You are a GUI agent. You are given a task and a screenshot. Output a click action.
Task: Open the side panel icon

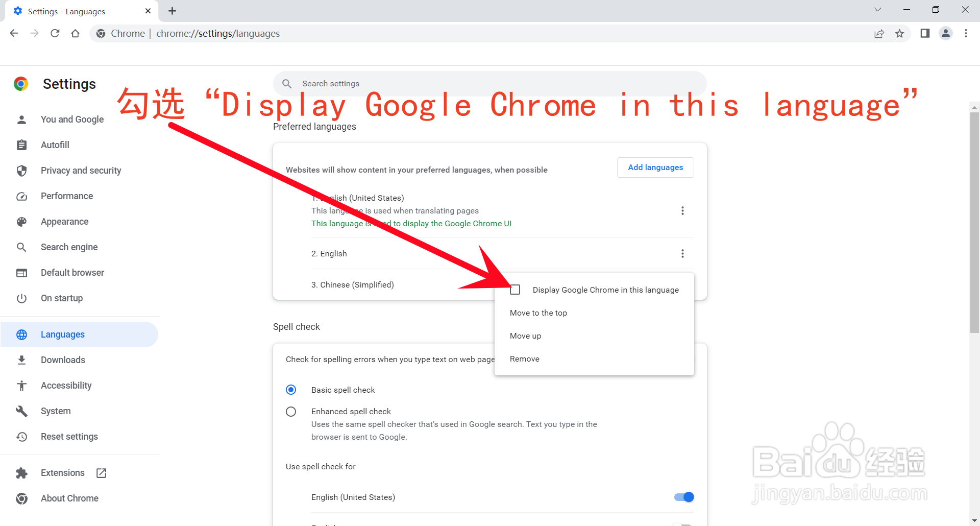pyautogui.click(x=925, y=33)
